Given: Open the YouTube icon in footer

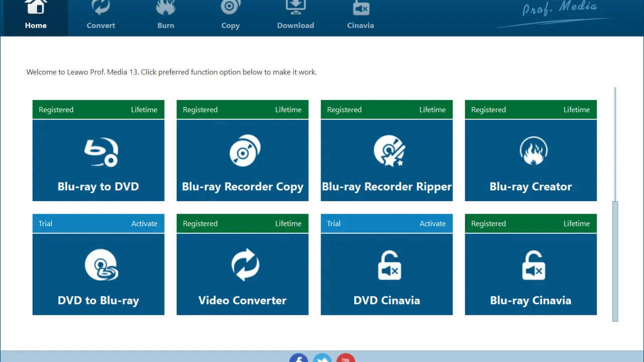Looking at the screenshot, I should click(x=346, y=357).
